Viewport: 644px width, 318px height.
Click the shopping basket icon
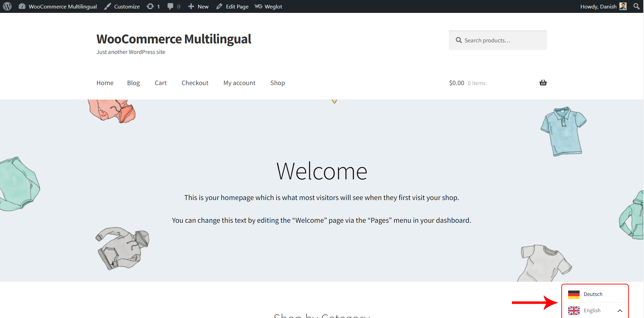click(x=543, y=83)
